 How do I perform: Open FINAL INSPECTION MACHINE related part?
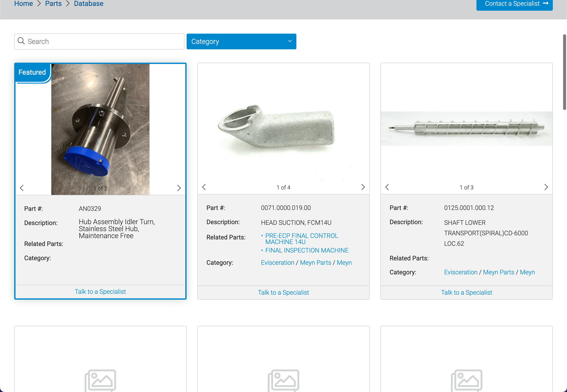click(307, 250)
